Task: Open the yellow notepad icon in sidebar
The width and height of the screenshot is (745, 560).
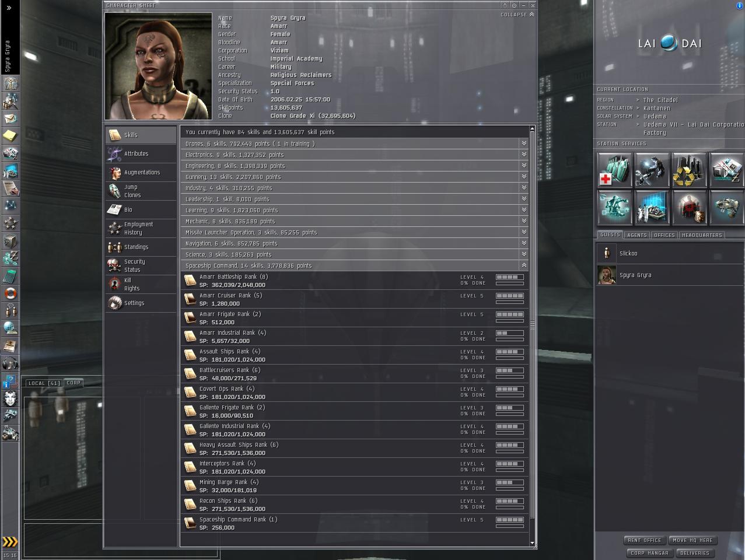Action: (10, 136)
